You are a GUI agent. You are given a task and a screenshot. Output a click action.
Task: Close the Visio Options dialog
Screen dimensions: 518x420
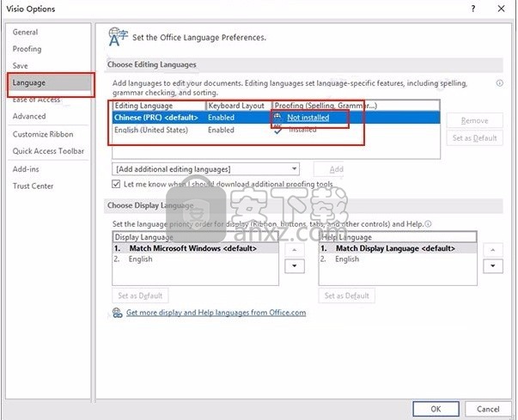click(501, 9)
